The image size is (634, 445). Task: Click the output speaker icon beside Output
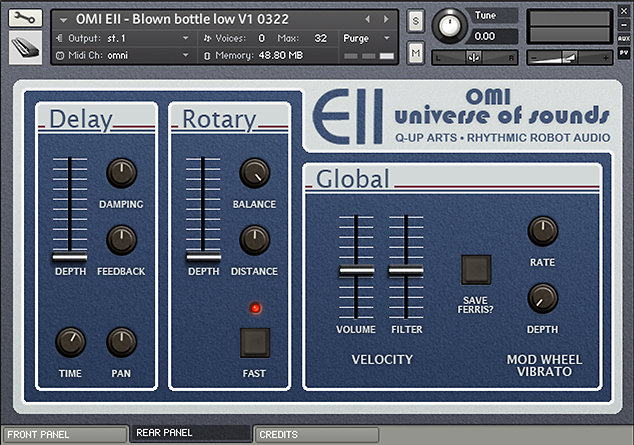tap(59, 38)
